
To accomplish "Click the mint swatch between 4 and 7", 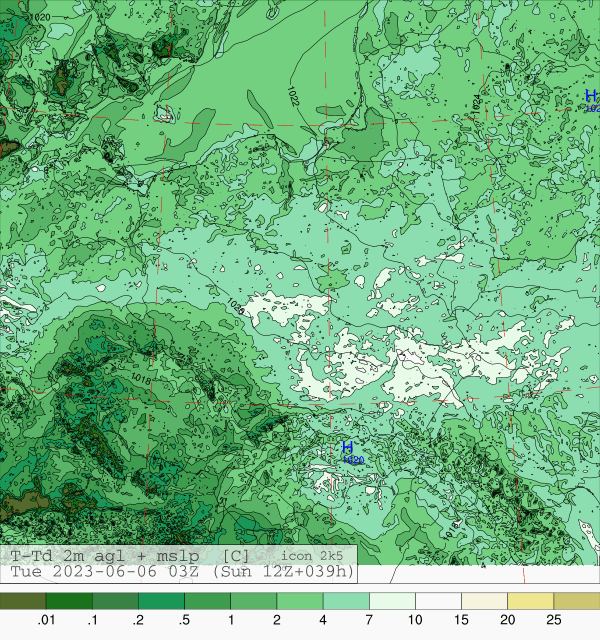I will point(346,601).
